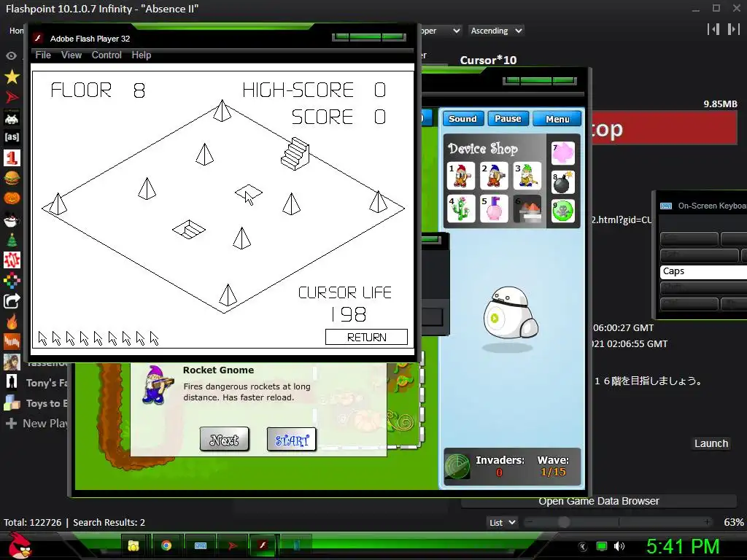Click the radar icon beside Invaders counter

pos(457,466)
